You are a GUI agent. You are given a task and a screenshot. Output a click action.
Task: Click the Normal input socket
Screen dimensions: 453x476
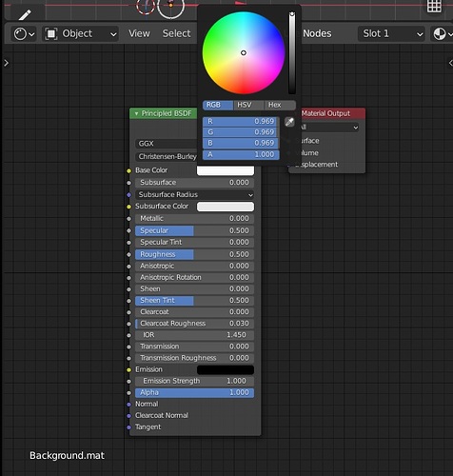point(128,405)
